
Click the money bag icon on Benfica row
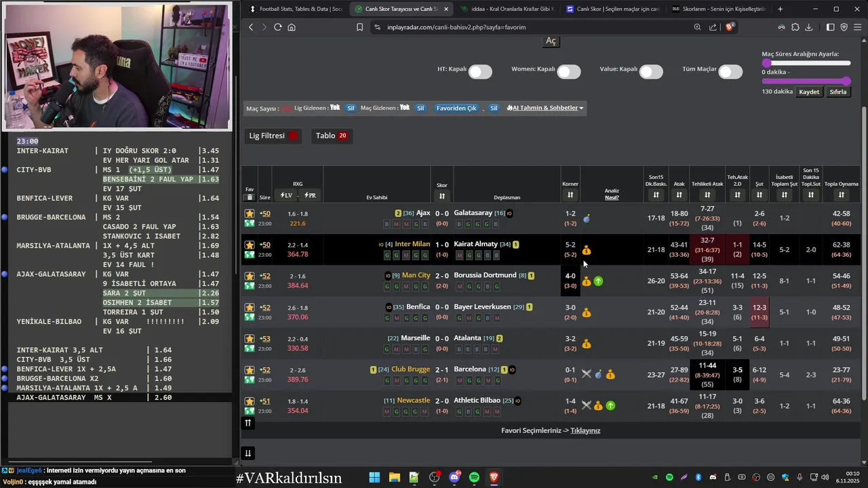[x=587, y=312]
